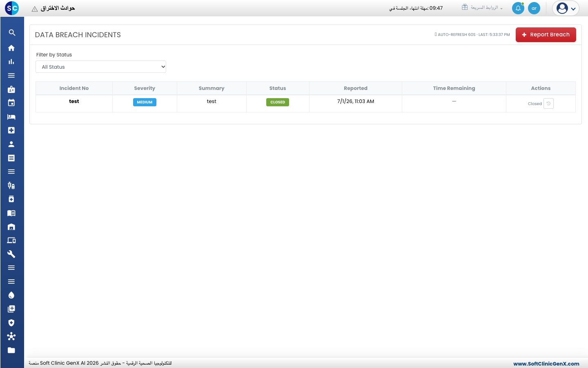Viewport: 588px width, 368px height.
Task: Switch language with the 'ar' button
Action: pyautogui.click(x=534, y=8)
